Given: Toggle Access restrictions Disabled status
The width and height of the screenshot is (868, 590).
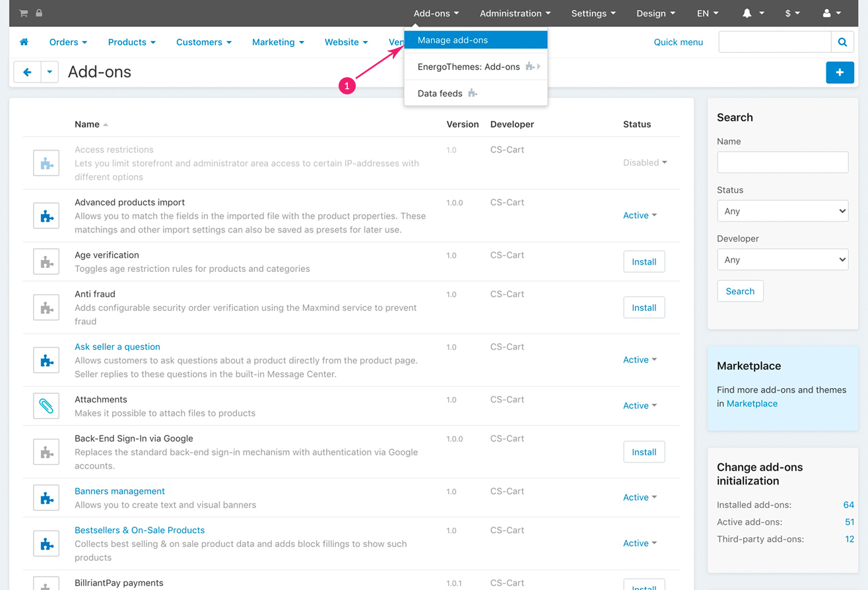Looking at the screenshot, I should [645, 162].
